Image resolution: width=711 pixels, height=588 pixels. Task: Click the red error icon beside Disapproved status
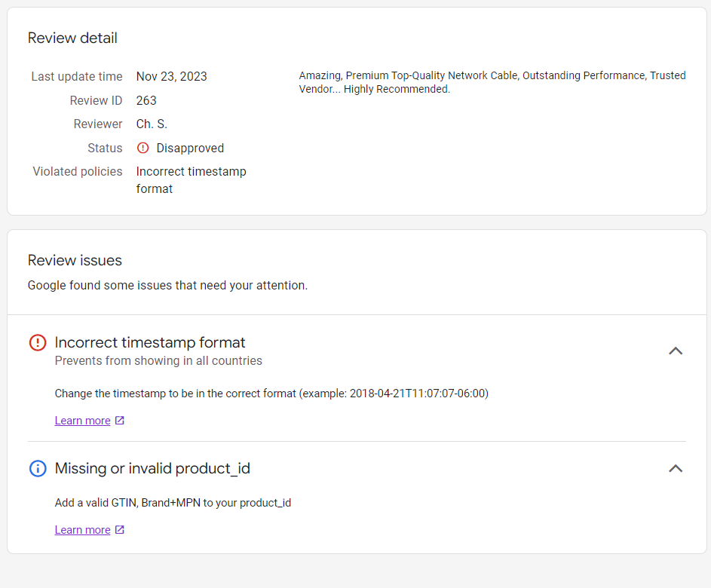pos(143,148)
